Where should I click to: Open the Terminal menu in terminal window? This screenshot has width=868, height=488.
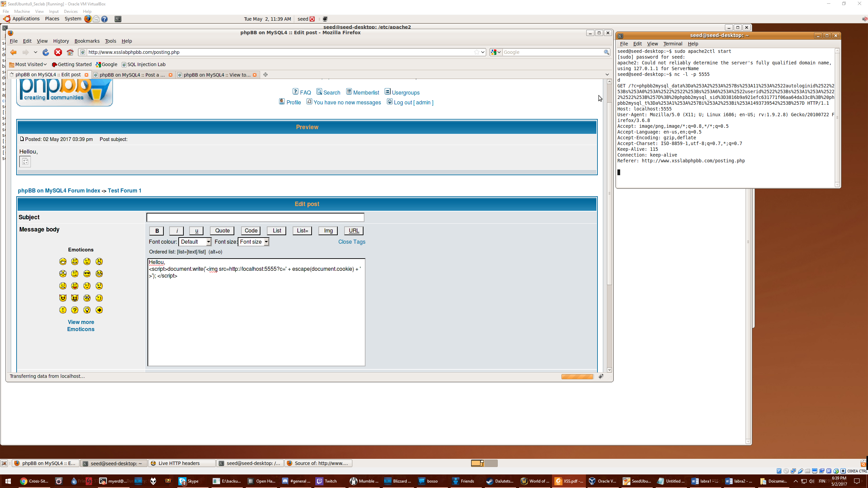(673, 44)
